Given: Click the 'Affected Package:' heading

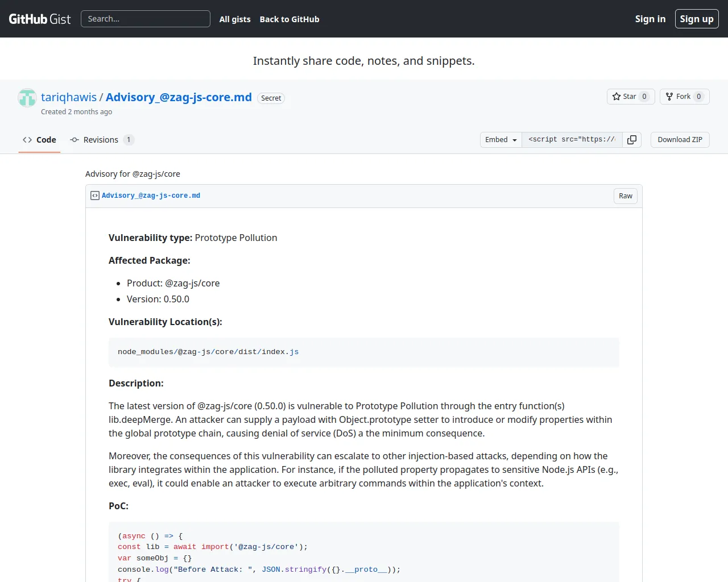Looking at the screenshot, I should 150,260.
